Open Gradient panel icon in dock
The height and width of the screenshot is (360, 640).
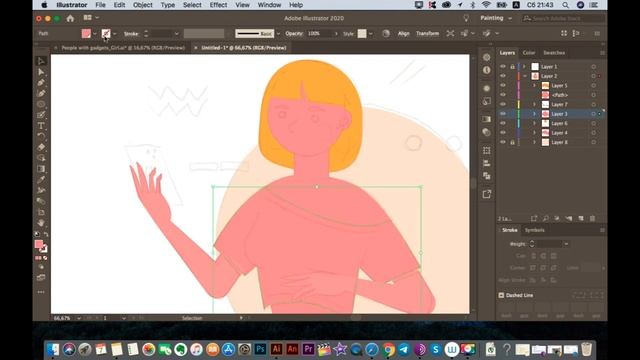click(486, 119)
